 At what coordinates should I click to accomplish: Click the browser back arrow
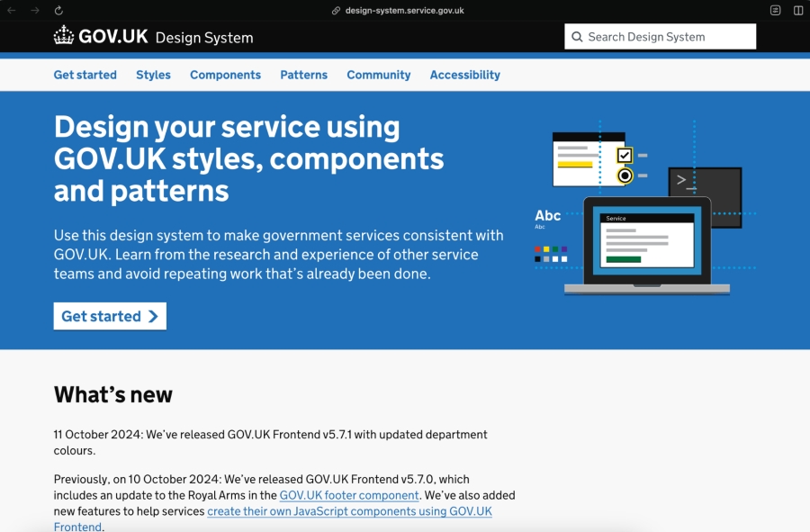[12, 11]
